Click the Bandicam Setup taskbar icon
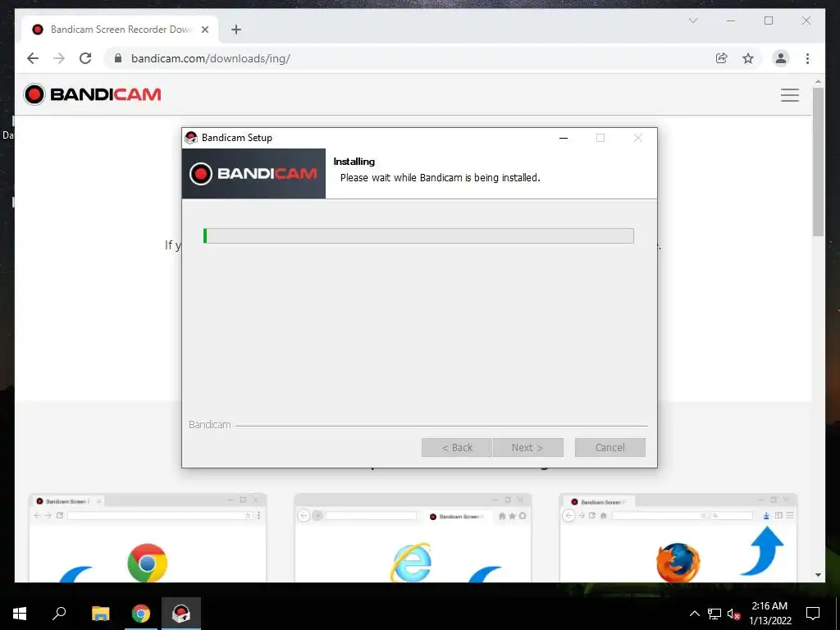The height and width of the screenshot is (630, 840). click(x=181, y=614)
